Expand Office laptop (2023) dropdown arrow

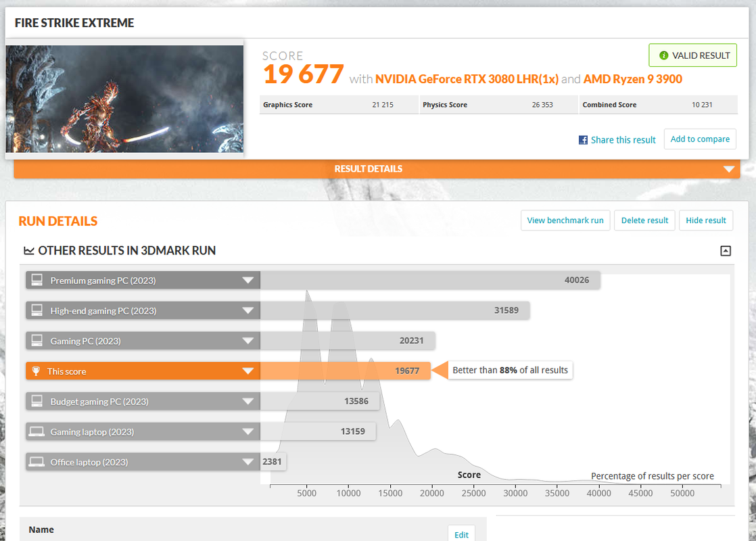247,462
